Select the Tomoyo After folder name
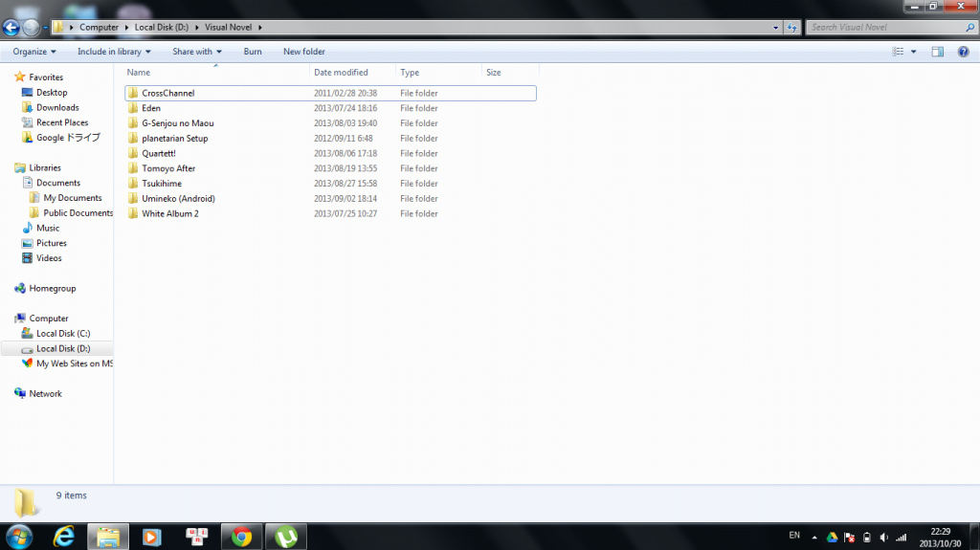 pyautogui.click(x=168, y=168)
